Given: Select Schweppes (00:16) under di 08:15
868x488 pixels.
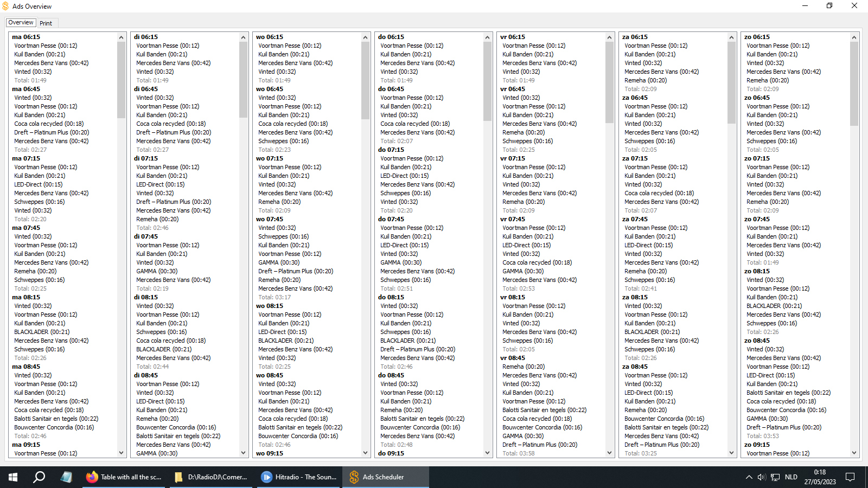Looking at the screenshot, I should 161,332.
